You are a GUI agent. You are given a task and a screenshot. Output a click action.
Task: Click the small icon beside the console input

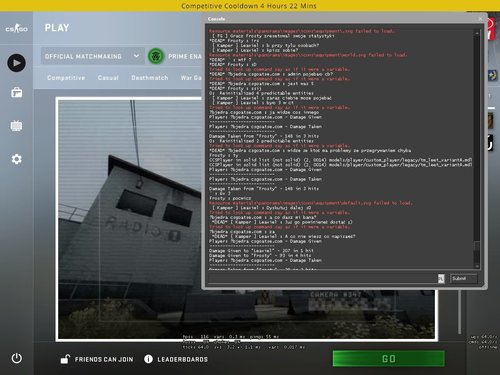(x=441, y=278)
